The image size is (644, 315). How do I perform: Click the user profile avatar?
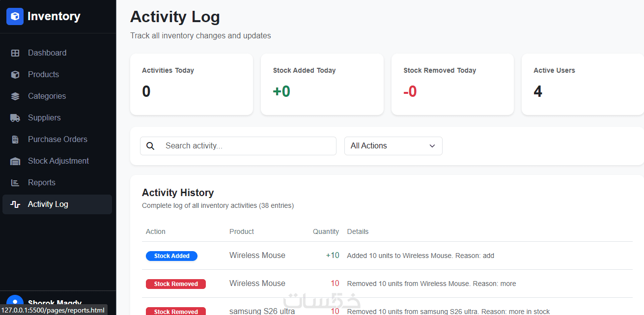[15, 302]
